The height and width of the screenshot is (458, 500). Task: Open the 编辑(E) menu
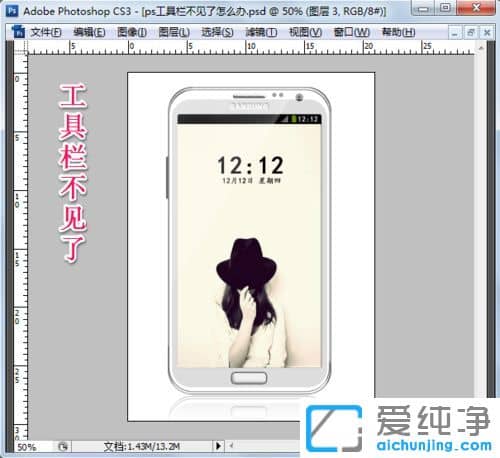(x=89, y=32)
